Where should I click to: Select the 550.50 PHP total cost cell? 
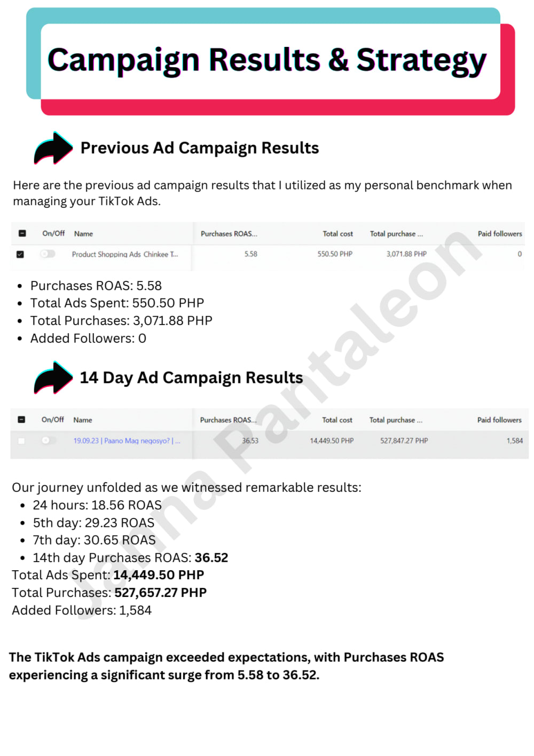(x=335, y=254)
